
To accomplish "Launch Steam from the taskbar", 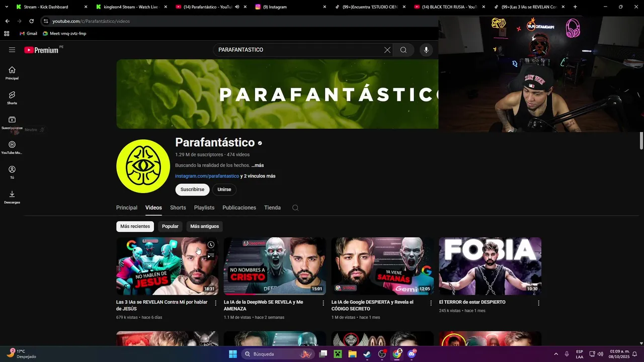I will [367, 354].
